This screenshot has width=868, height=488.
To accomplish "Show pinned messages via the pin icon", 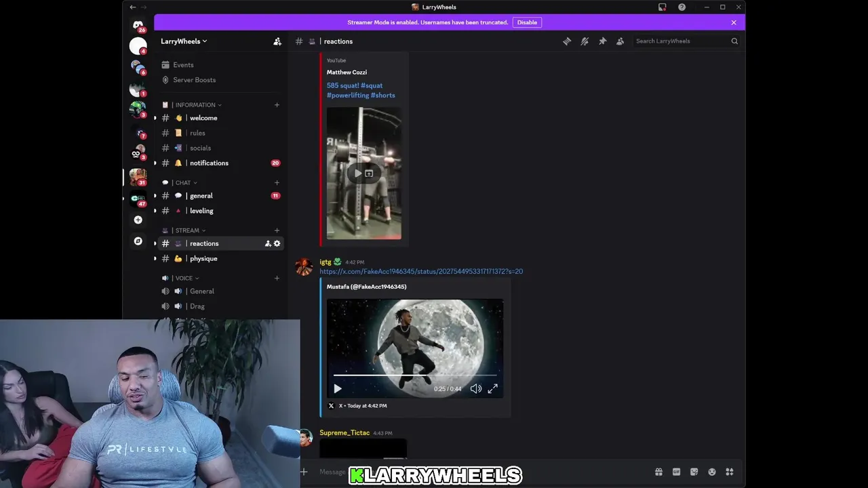I will (x=602, y=41).
